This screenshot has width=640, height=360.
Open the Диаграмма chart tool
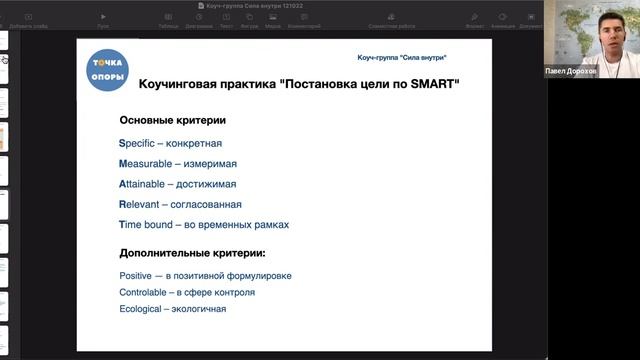click(199, 17)
